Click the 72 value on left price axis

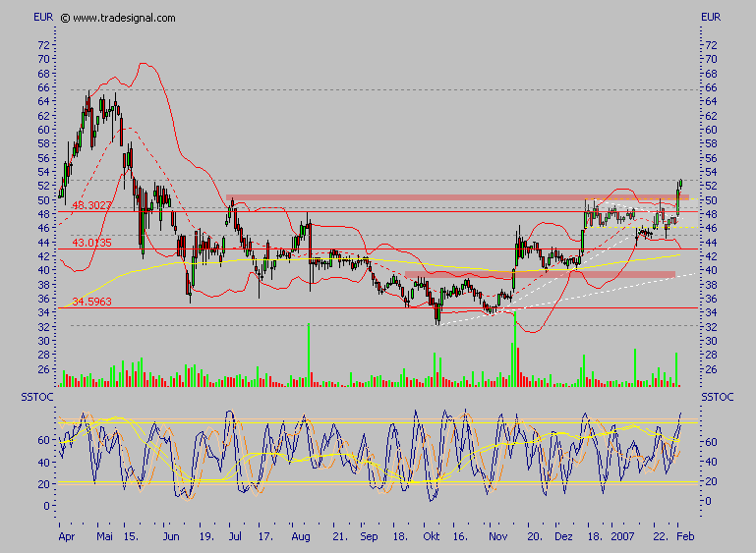click(x=42, y=45)
